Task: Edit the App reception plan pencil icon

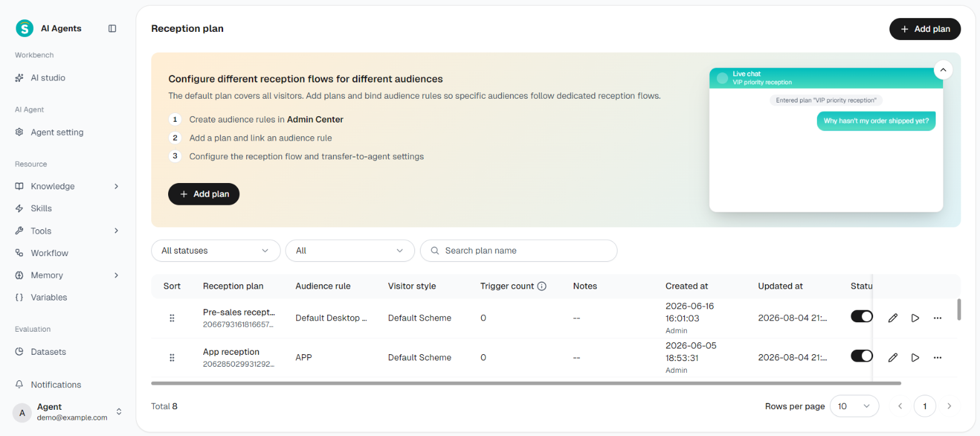Action: point(893,357)
